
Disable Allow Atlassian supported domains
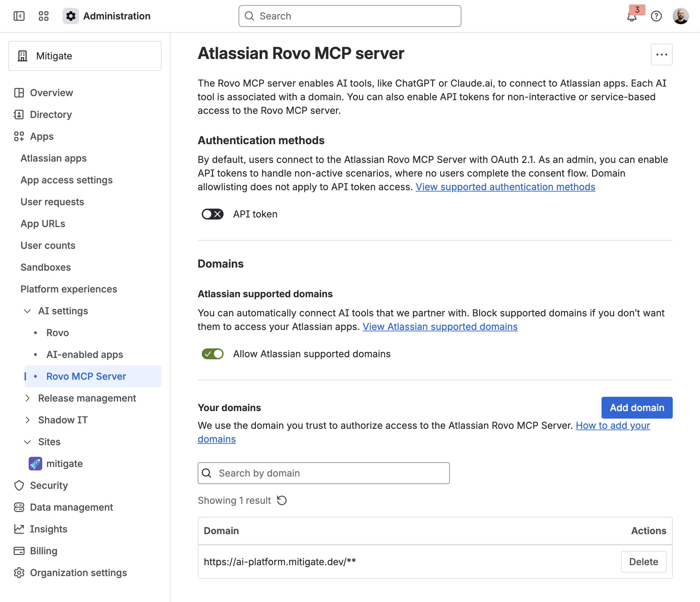pos(212,354)
